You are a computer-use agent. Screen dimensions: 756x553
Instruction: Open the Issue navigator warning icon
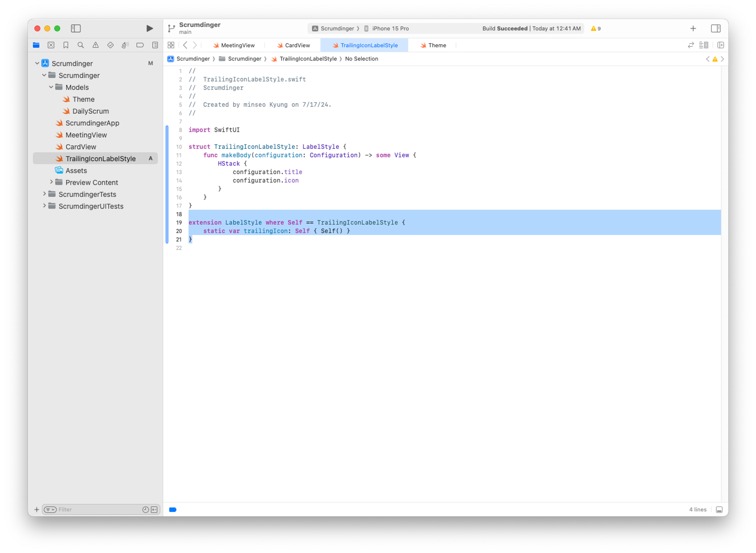(96, 45)
